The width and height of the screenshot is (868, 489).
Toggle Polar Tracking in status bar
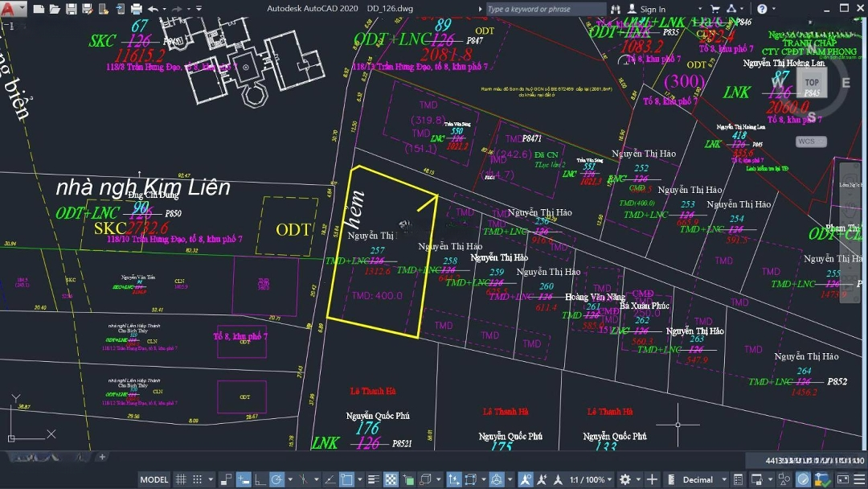[x=276, y=479]
